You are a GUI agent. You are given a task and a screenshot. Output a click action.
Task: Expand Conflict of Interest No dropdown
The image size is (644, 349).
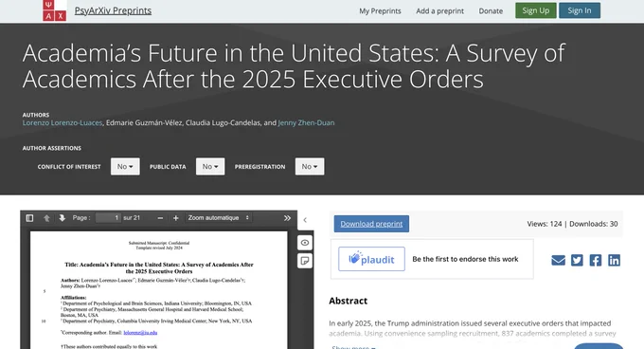[x=125, y=167]
